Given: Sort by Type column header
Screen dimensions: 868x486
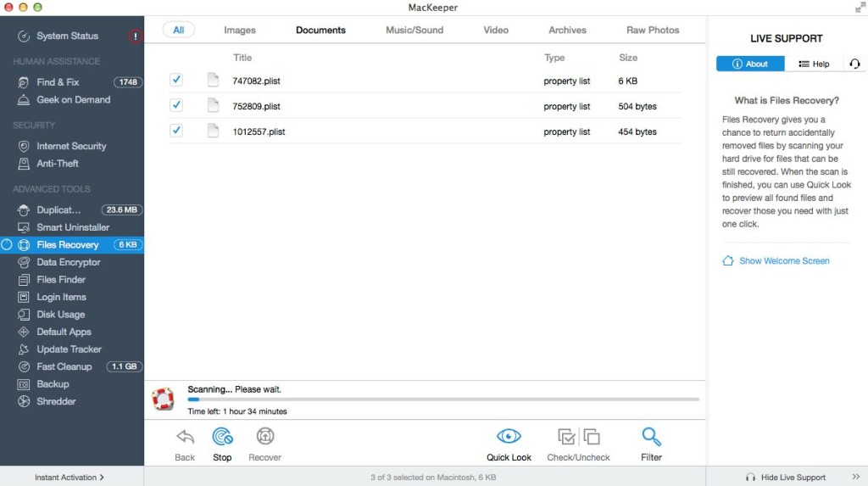Looking at the screenshot, I should coord(554,58).
